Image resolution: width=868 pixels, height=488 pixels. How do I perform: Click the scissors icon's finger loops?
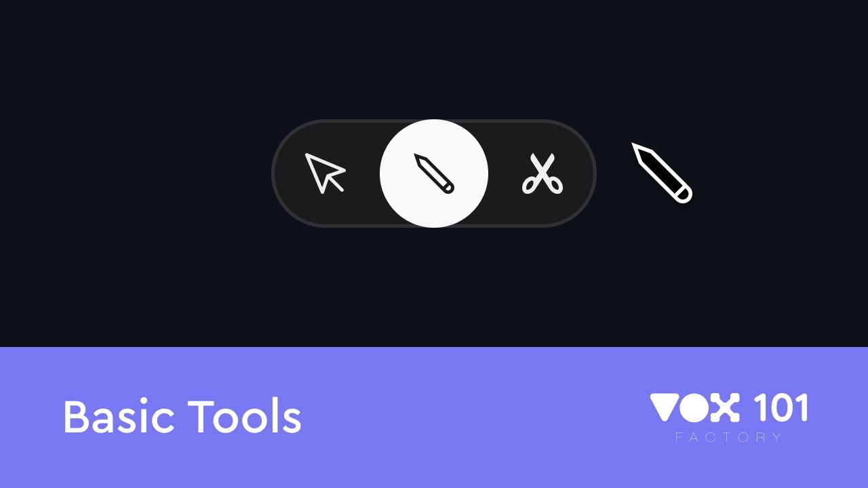click(542, 186)
